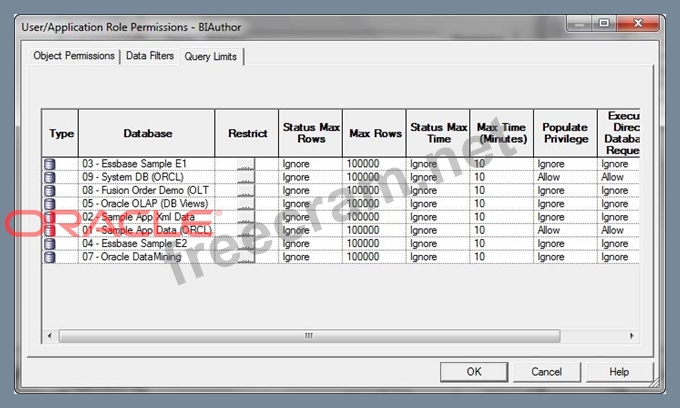
Task: Confirm with the OK button
Action: [x=474, y=372]
